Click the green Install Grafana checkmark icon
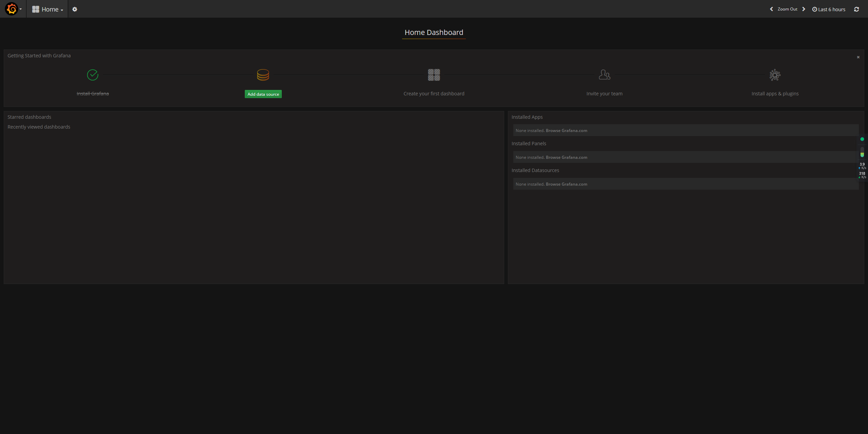 93,75
